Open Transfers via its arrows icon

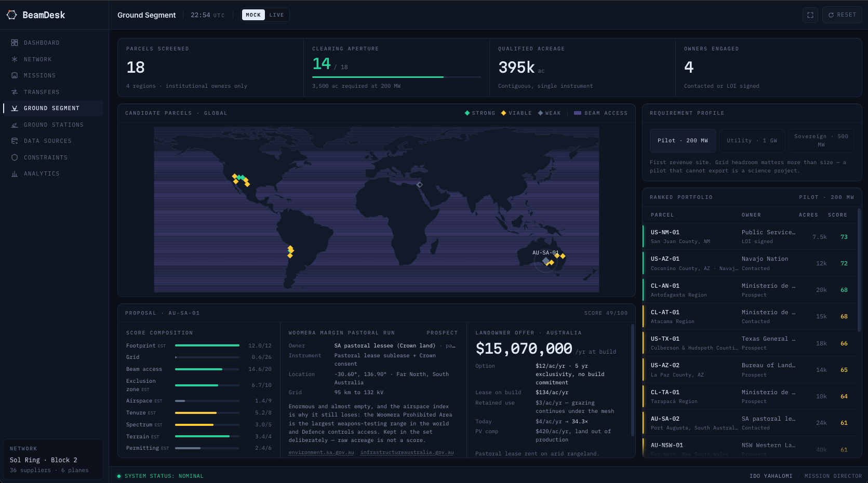[x=15, y=92]
